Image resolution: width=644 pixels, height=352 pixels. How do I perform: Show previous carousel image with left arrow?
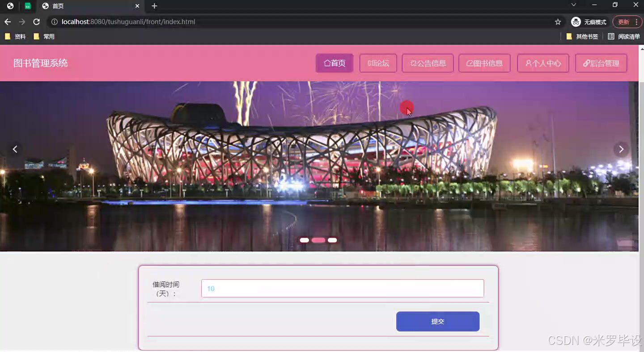(15, 149)
